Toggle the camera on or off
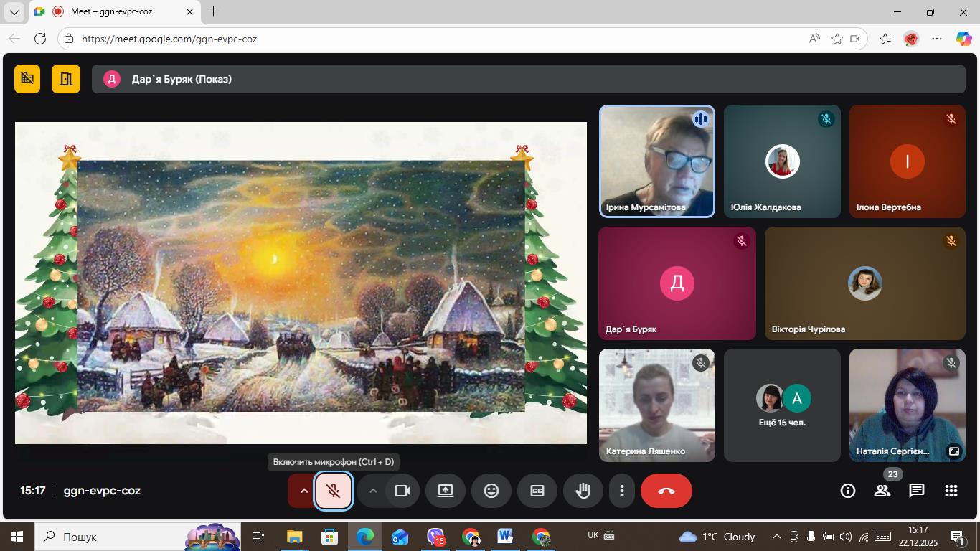980x551 pixels. [402, 491]
